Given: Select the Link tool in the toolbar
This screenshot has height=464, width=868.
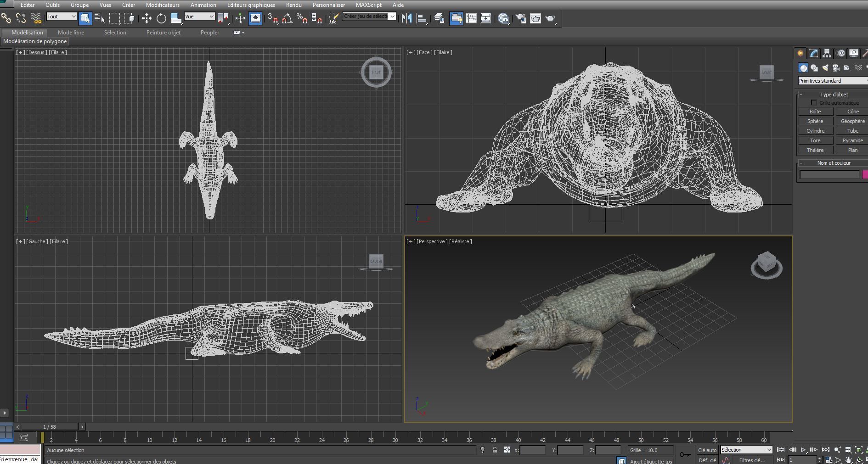Looking at the screenshot, I should 6,18.
